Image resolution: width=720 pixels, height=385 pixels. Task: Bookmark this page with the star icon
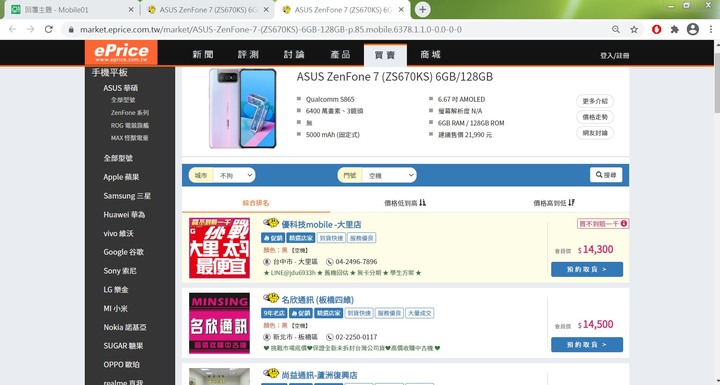(x=634, y=29)
